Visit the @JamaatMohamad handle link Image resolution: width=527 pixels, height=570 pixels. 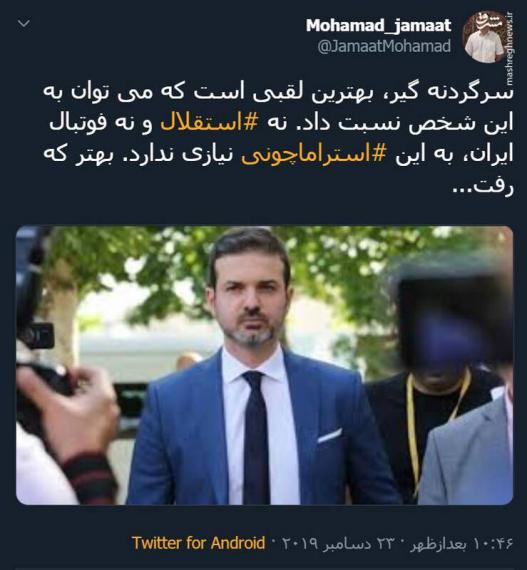(x=384, y=47)
